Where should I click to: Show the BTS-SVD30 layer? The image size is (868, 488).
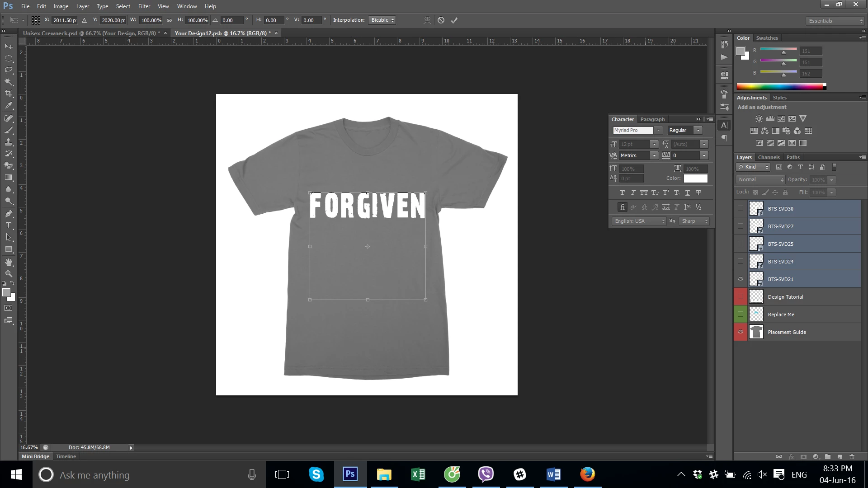tap(740, 209)
